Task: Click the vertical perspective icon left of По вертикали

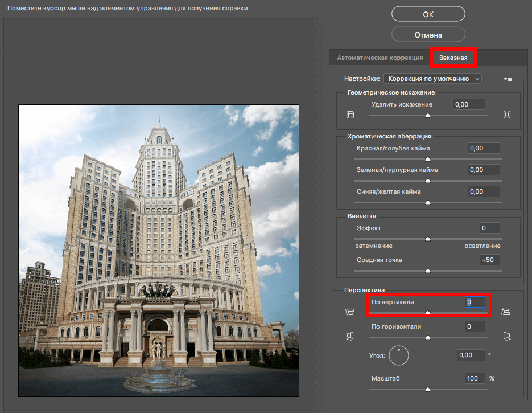Action: click(350, 312)
